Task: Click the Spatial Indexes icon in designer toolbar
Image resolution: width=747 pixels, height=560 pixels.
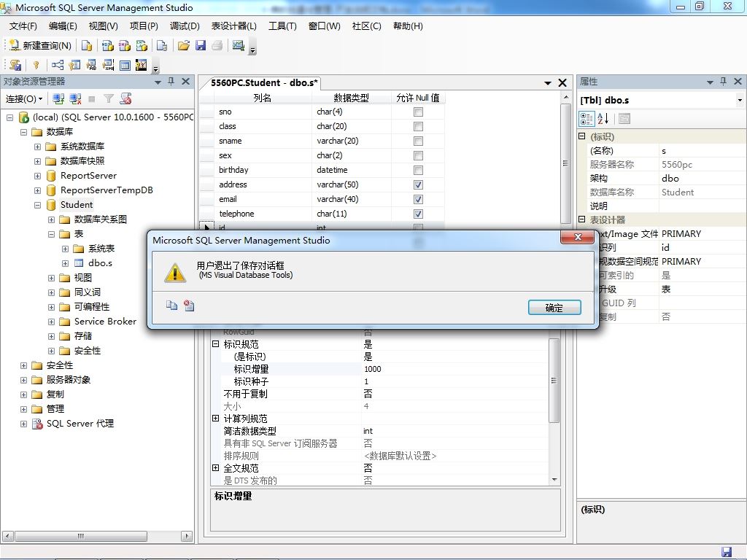Action: 142,65
